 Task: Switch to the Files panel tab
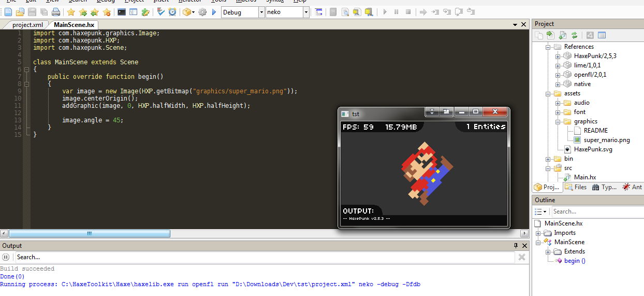(576, 187)
